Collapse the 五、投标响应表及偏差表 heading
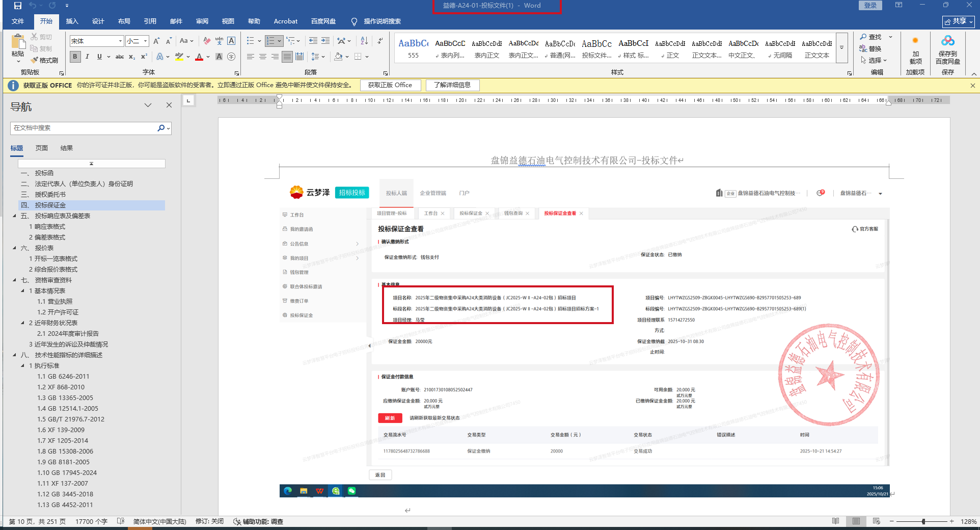The image size is (980, 530). (x=14, y=216)
